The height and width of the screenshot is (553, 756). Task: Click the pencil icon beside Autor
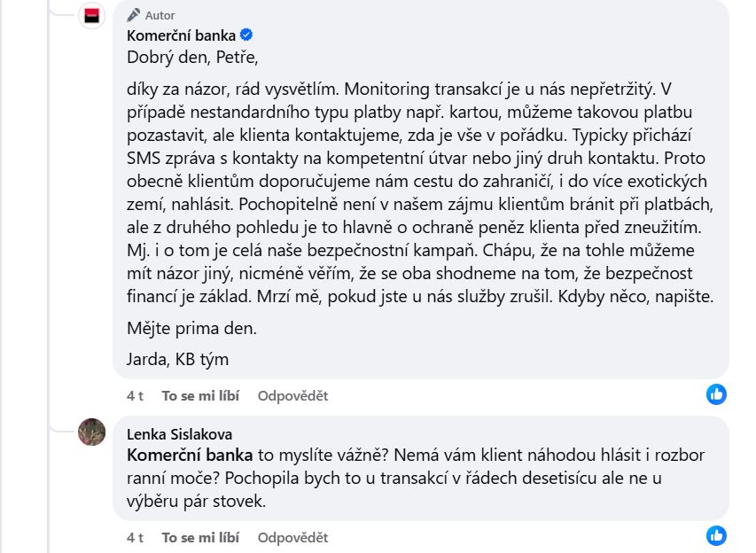(x=134, y=15)
